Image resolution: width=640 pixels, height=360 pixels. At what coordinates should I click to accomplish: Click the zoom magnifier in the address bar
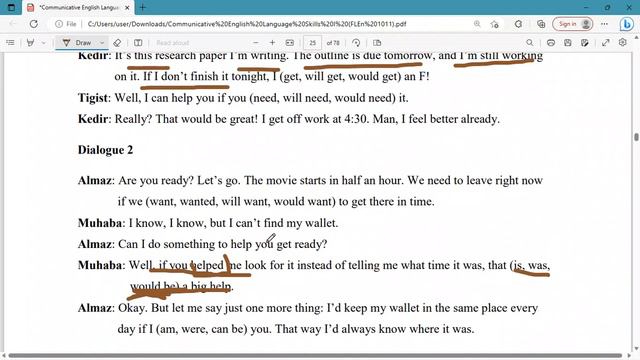(477, 24)
